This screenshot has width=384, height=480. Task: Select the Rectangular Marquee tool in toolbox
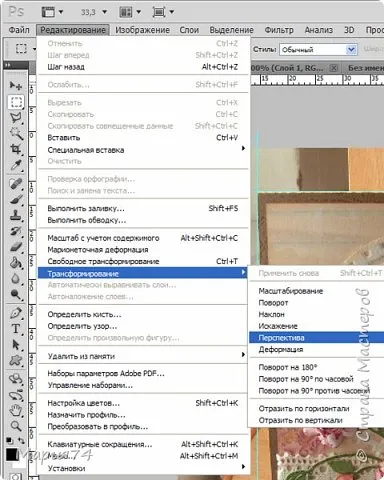click(16, 102)
